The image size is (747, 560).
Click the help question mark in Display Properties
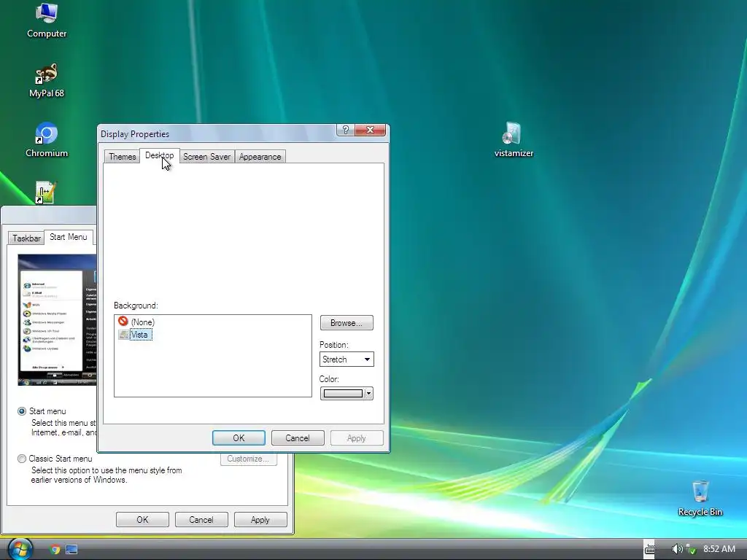coord(345,130)
